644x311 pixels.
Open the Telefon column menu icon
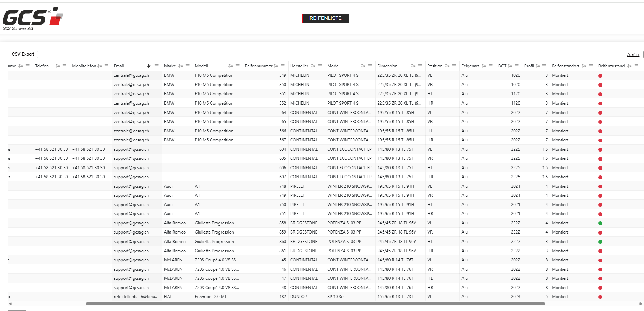[64, 66]
